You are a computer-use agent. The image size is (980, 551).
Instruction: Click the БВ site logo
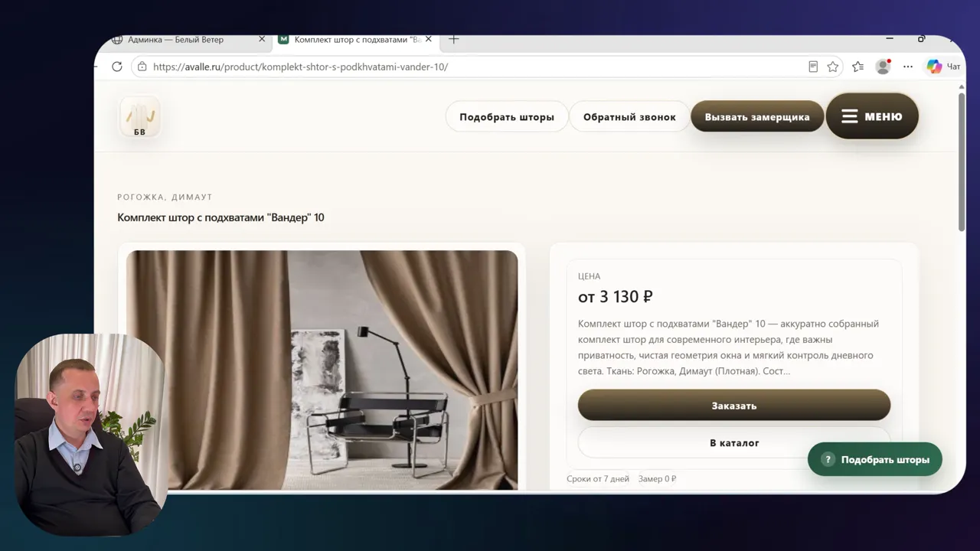139,117
